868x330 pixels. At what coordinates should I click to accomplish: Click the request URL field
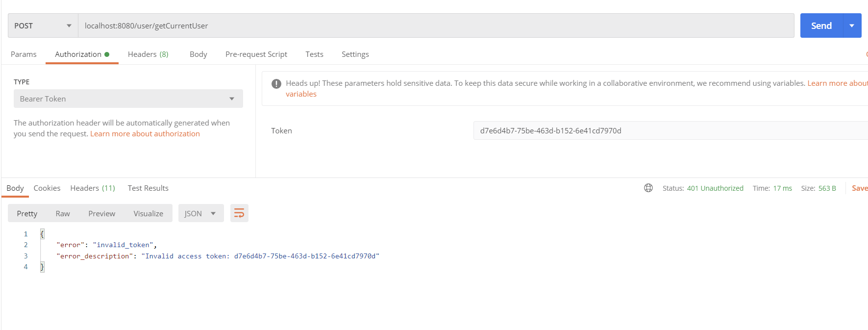[x=435, y=25]
